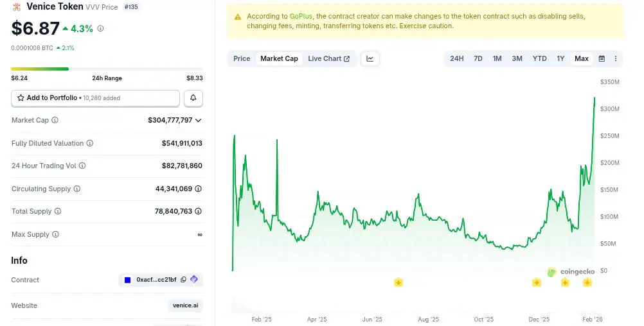The width and height of the screenshot is (644, 326).
Task: Click the Circulating Supply label info icon
Action: [77, 189]
